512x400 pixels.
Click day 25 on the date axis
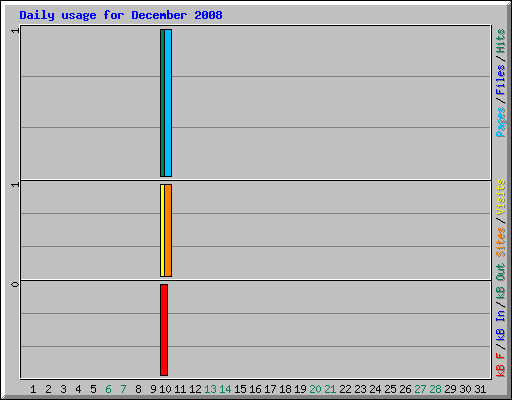click(x=390, y=389)
